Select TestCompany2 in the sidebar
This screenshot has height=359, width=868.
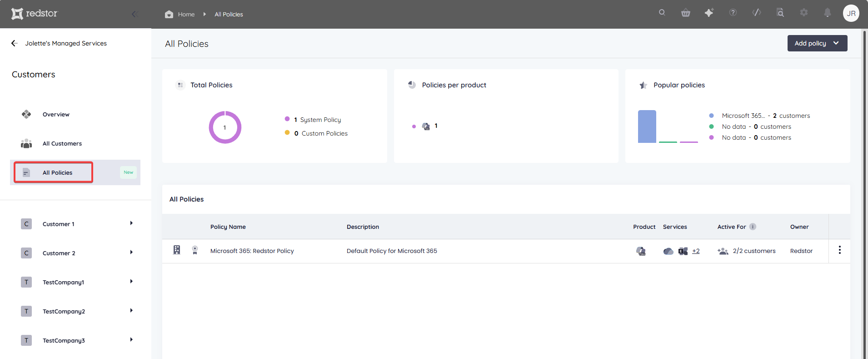pyautogui.click(x=64, y=311)
